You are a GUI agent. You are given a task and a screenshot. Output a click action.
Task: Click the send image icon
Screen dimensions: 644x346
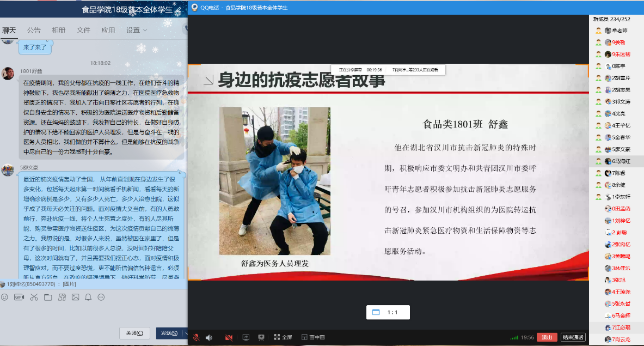click(x=75, y=297)
